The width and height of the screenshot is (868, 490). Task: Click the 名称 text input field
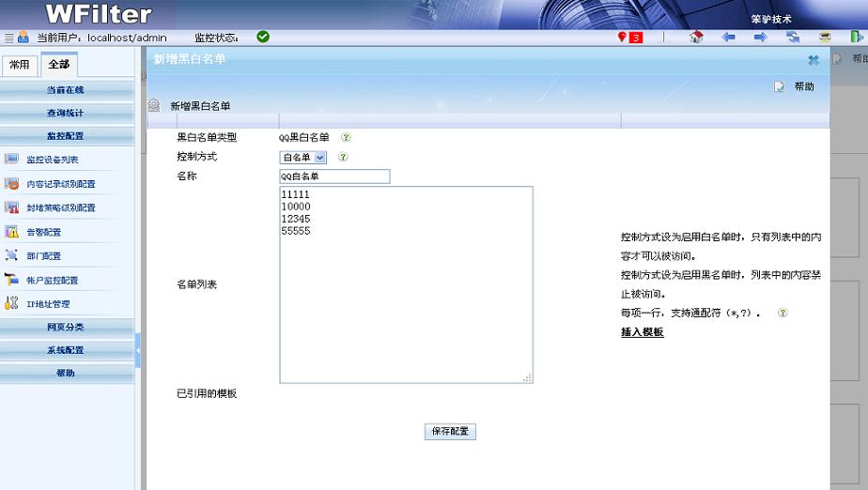tap(333, 176)
